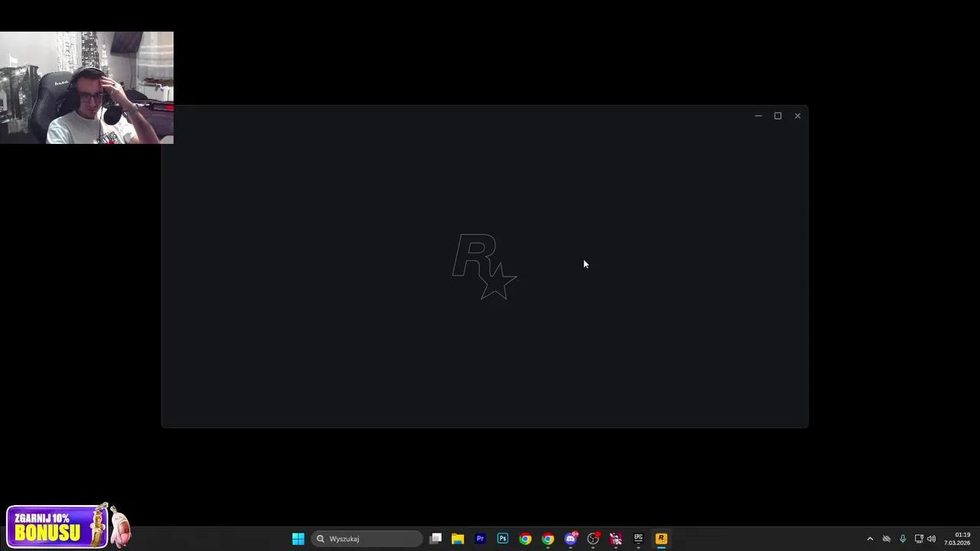980x551 pixels.
Task: Open network settings from the tray
Action: 919,539
